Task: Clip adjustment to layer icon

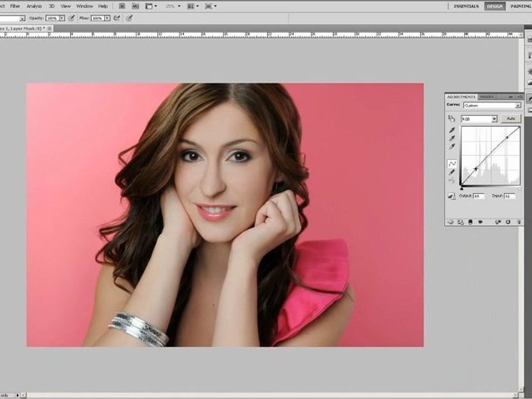Action: [470, 222]
